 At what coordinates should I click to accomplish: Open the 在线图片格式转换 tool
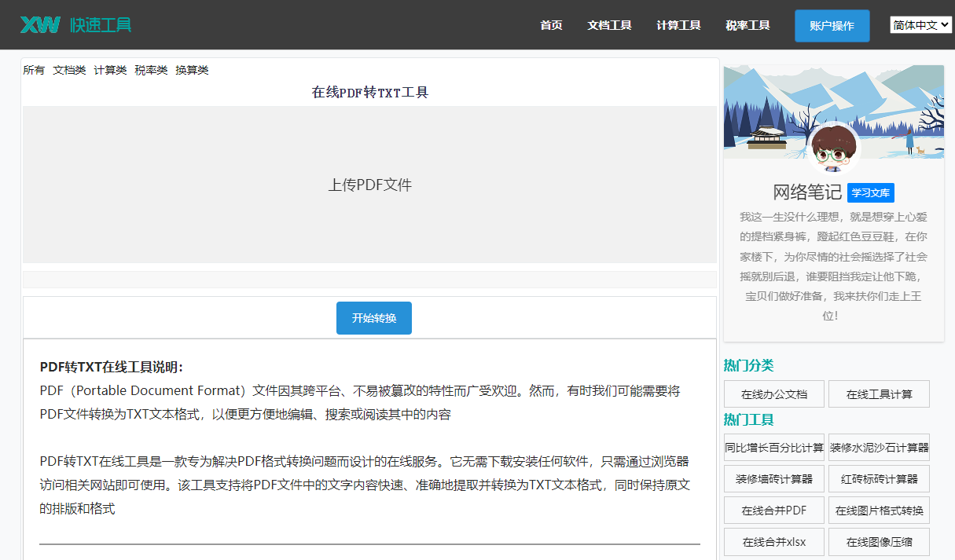pyautogui.click(x=879, y=511)
